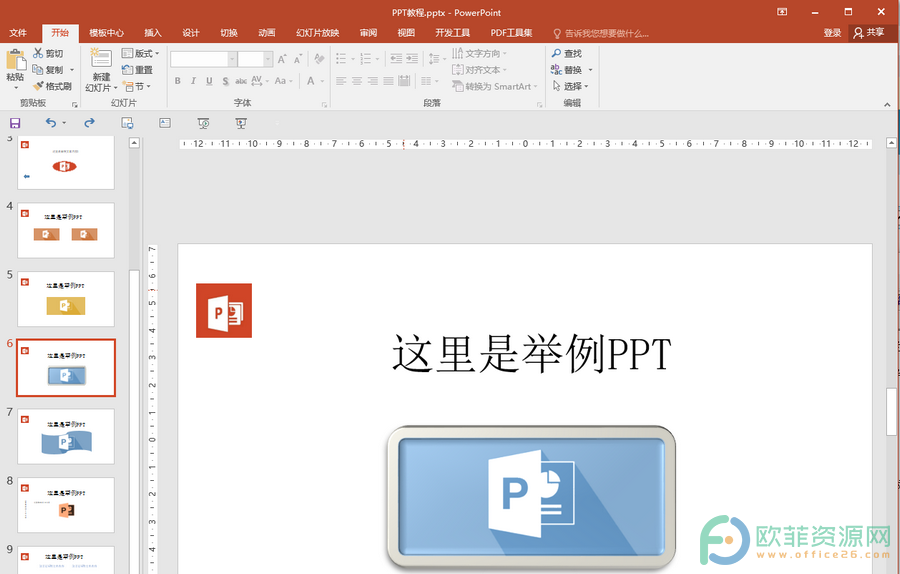This screenshot has width=900, height=574.
Task: Toggle Numbering list formatting
Action: [x=366, y=59]
